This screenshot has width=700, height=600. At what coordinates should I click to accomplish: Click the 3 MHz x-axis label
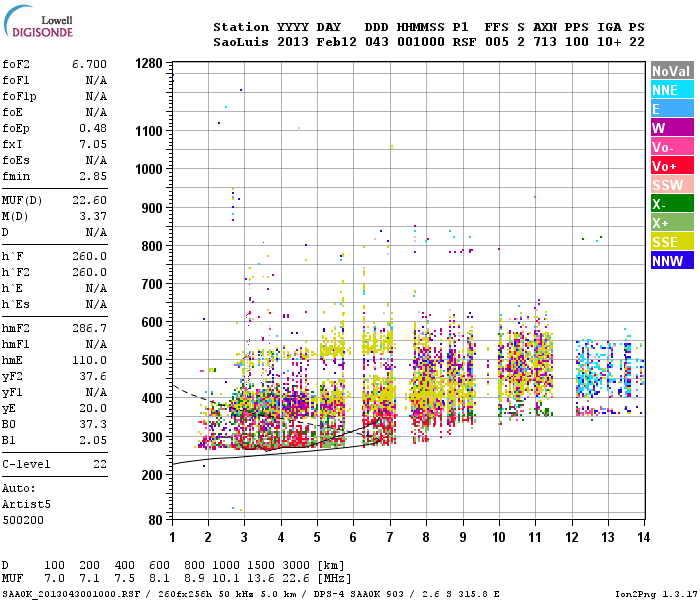(244, 537)
